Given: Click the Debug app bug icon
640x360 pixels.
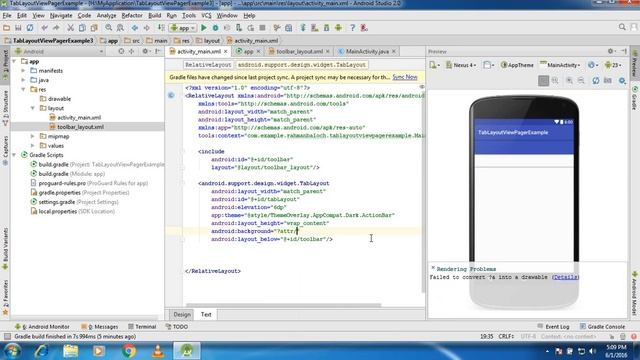Looking at the screenshot, I should coord(216,28).
